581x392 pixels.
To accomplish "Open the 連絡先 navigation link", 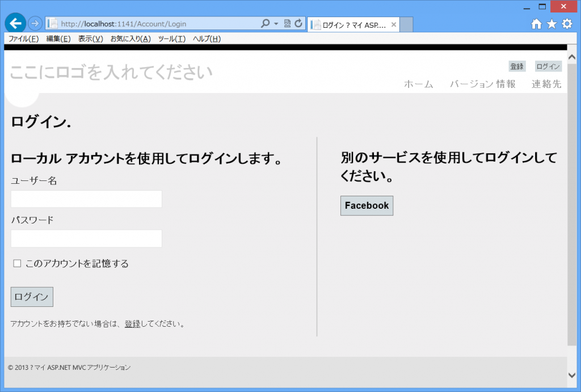I will click(x=546, y=84).
